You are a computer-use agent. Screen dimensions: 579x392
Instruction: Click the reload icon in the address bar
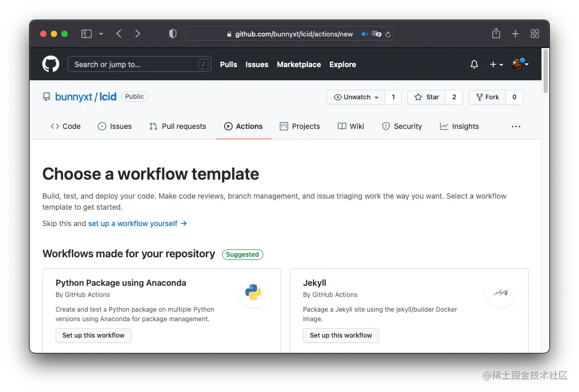[389, 33]
